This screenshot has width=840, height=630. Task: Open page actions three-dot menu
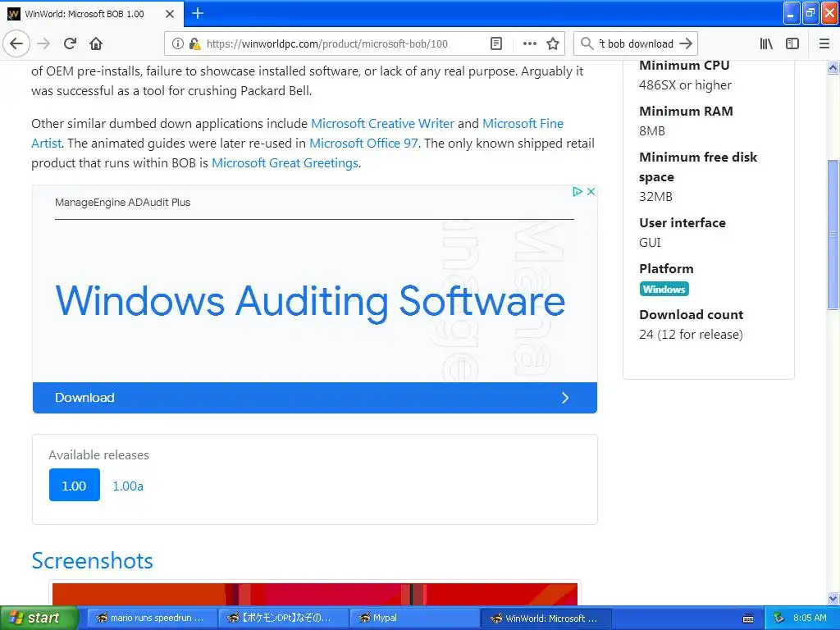point(529,44)
